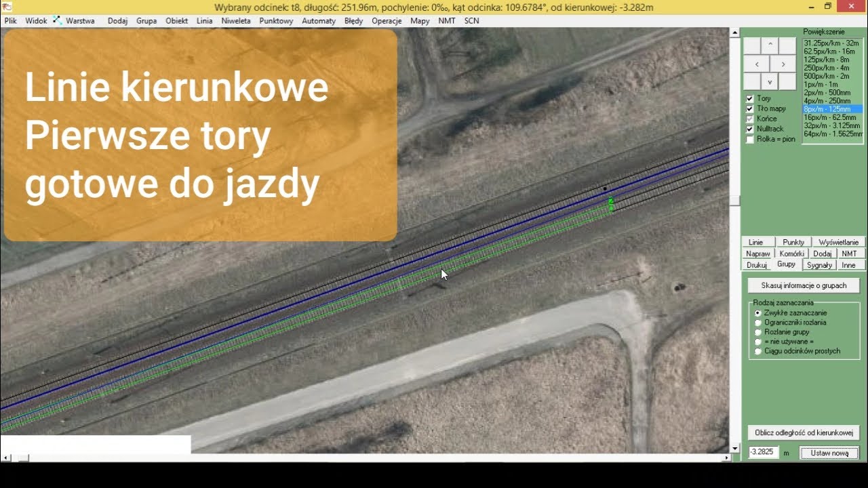Open the Warstwa menu

coord(80,21)
